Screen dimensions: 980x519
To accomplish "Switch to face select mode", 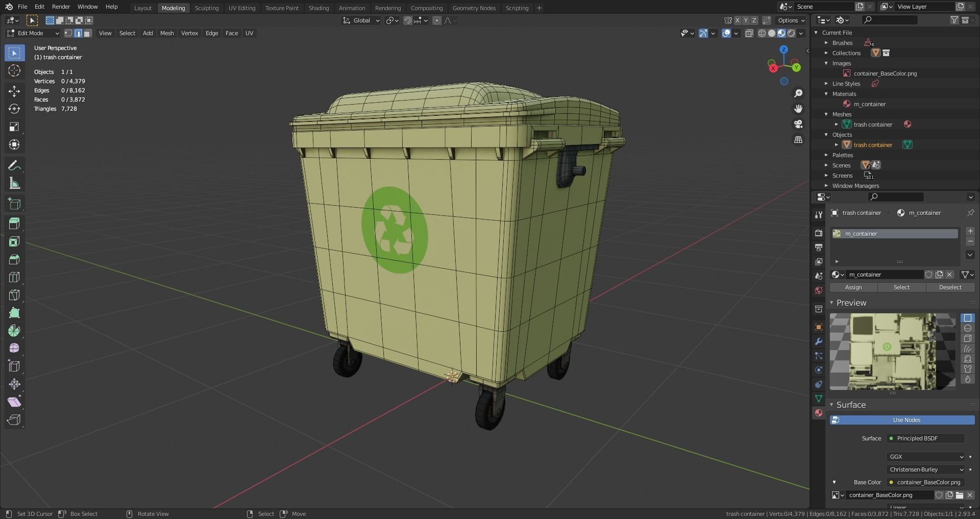I will click(88, 33).
